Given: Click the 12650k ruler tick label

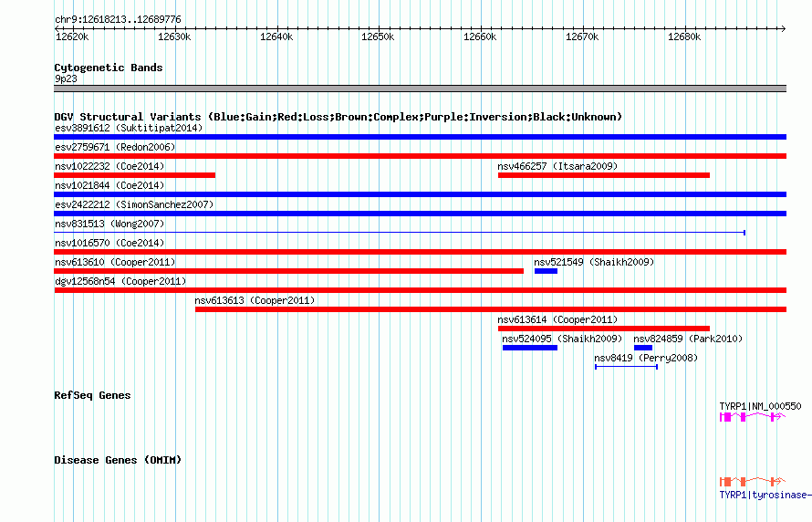Looking at the screenshot, I should [378, 37].
